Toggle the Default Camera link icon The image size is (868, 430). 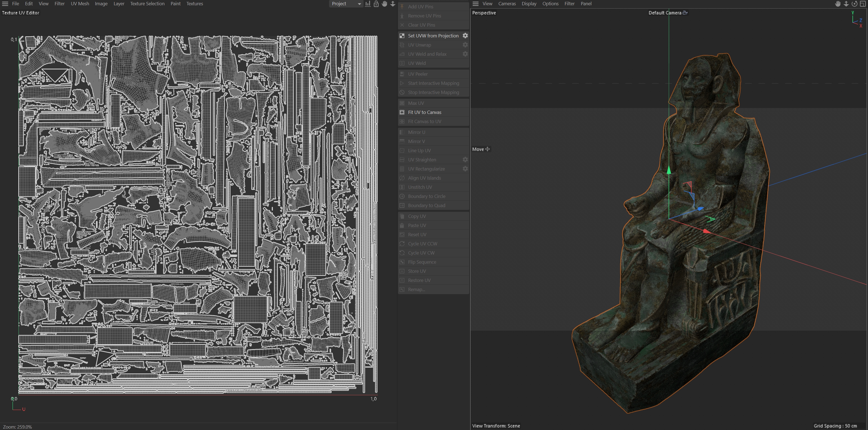coord(685,13)
